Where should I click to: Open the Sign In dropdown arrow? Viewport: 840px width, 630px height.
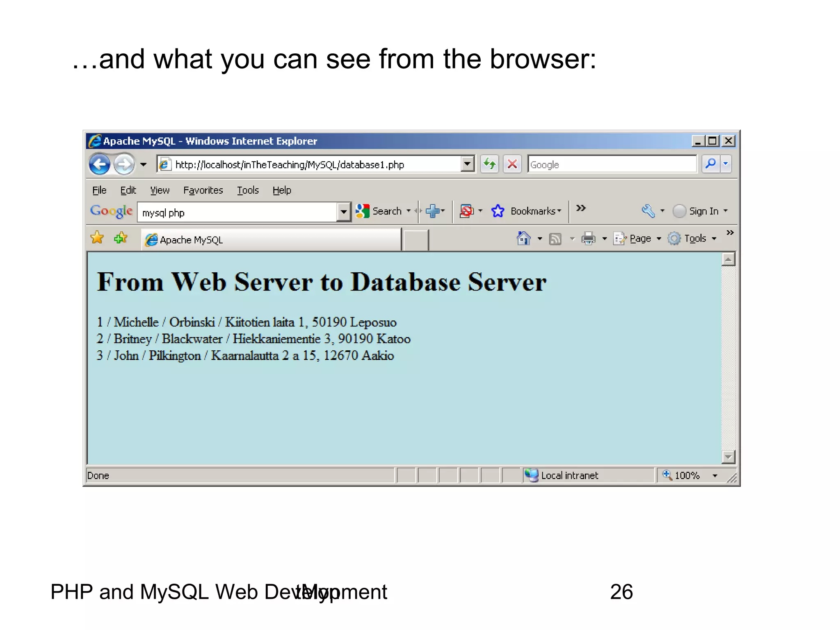click(726, 211)
